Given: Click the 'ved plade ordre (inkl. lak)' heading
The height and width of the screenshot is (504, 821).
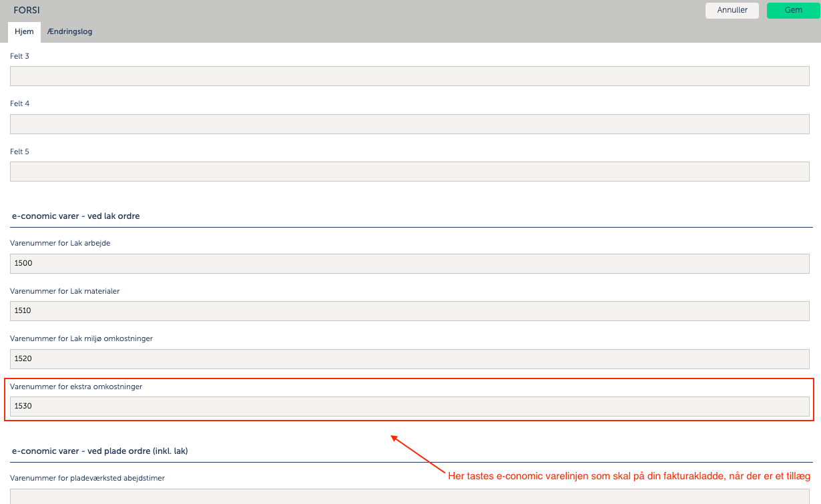Looking at the screenshot, I should pos(100,451).
